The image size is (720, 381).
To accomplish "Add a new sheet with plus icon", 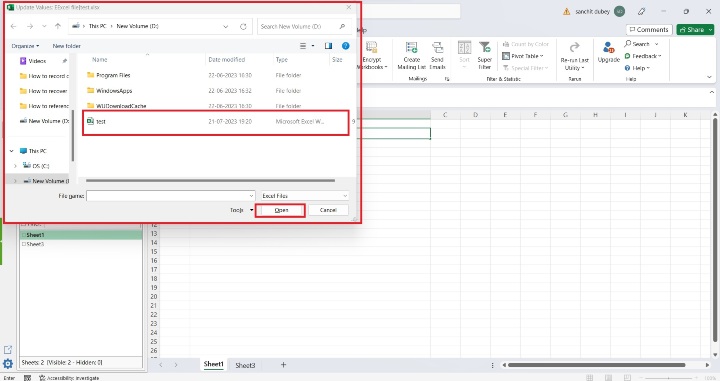I will click(x=283, y=365).
